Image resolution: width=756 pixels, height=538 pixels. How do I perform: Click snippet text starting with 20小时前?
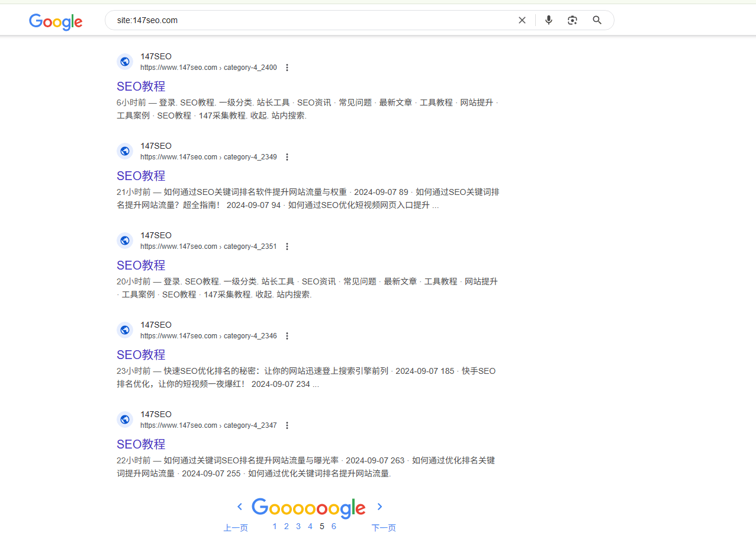(x=307, y=288)
